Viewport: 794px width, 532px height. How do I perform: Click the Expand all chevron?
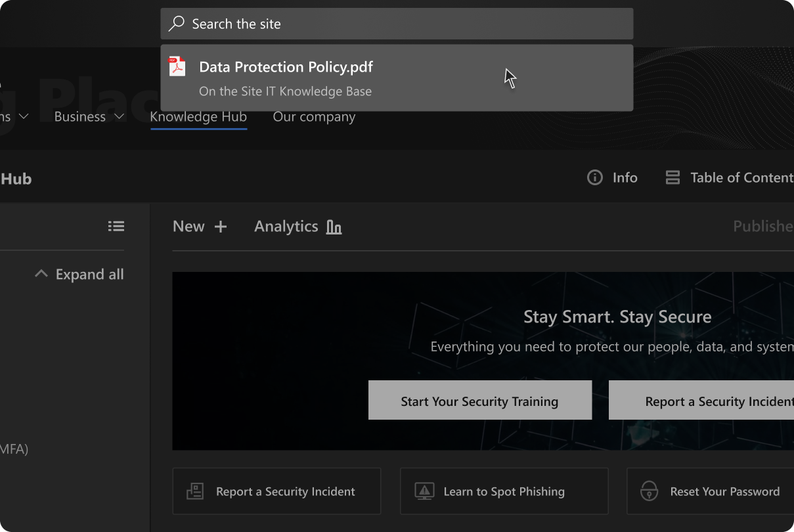click(41, 274)
